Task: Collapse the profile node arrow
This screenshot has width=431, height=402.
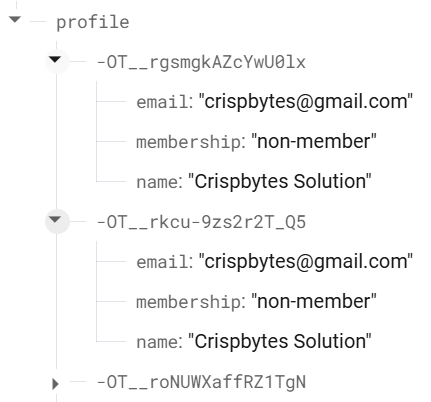Action: tap(15, 20)
